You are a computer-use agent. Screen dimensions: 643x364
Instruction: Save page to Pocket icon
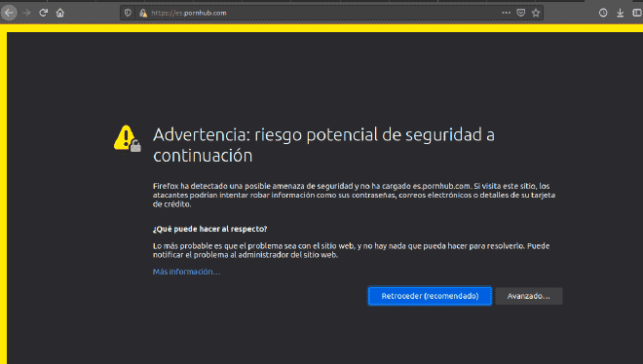coord(521,13)
